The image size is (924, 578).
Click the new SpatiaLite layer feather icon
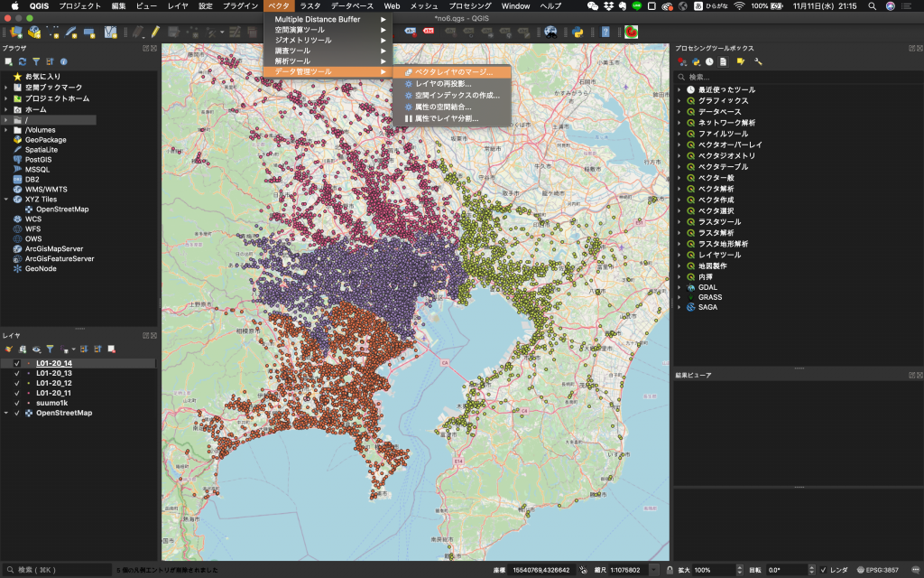[x=71, y=32]
